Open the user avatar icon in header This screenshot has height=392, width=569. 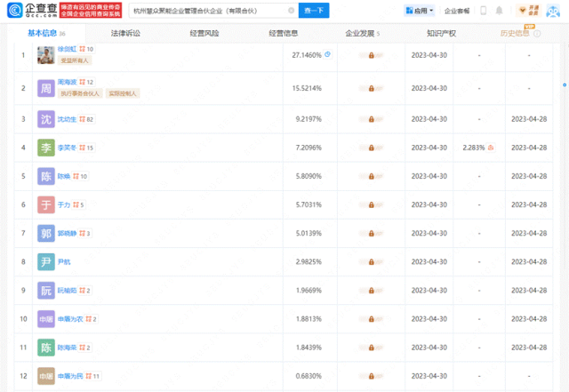click(553, 11)
